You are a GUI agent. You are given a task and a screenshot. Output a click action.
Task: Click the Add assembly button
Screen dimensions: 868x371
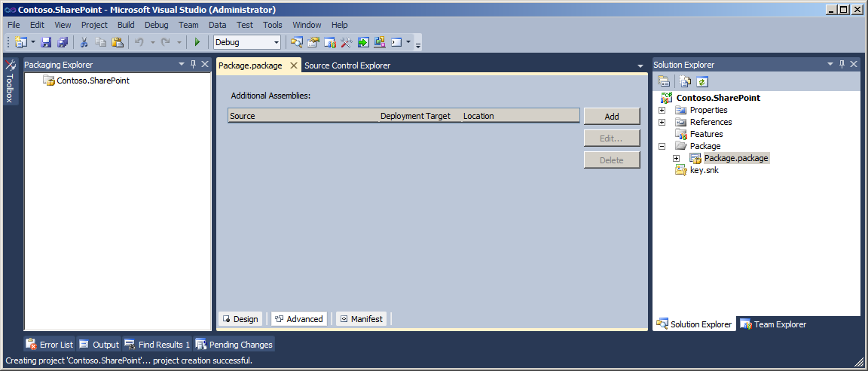coord(612,117)
